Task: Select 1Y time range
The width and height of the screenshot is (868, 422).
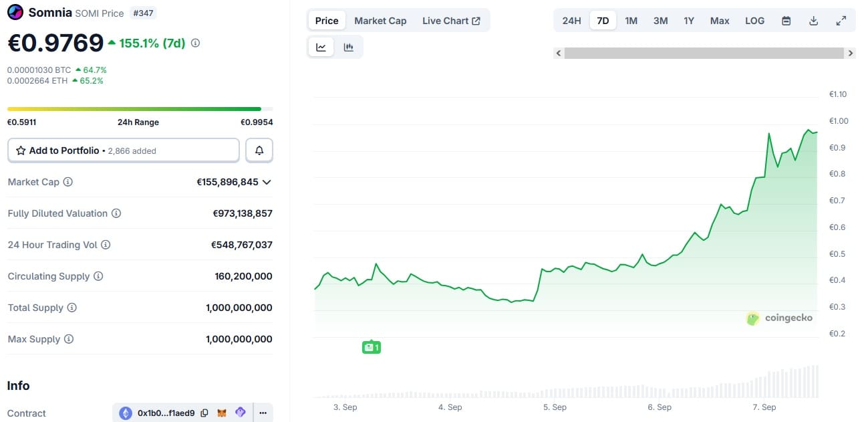Action: (x=689, y=21)
